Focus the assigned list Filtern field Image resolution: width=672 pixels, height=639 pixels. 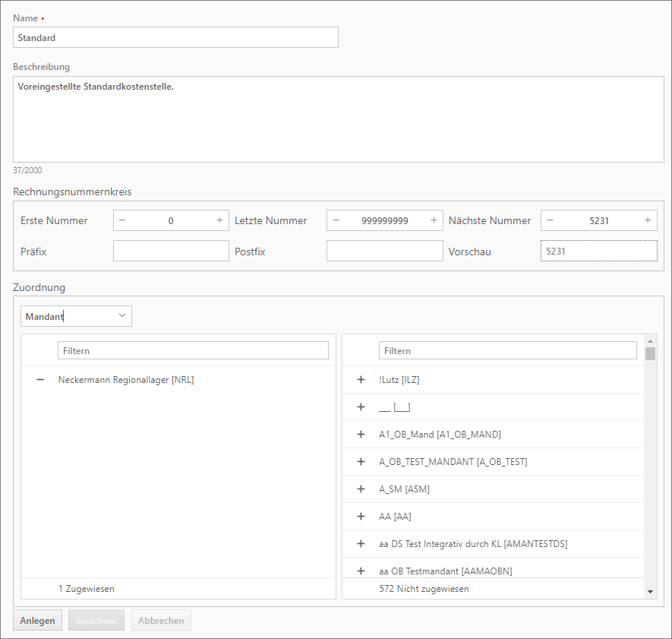[x=194, y=350]
